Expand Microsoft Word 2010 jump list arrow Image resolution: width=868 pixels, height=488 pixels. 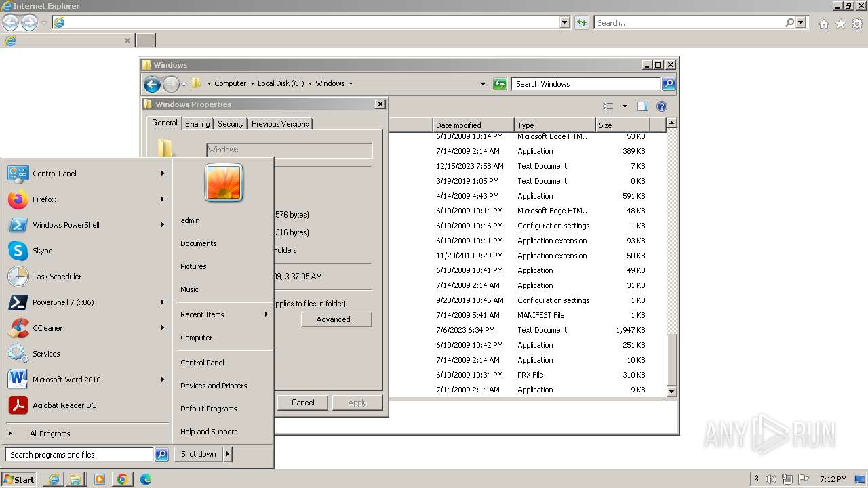click(163, 380)
